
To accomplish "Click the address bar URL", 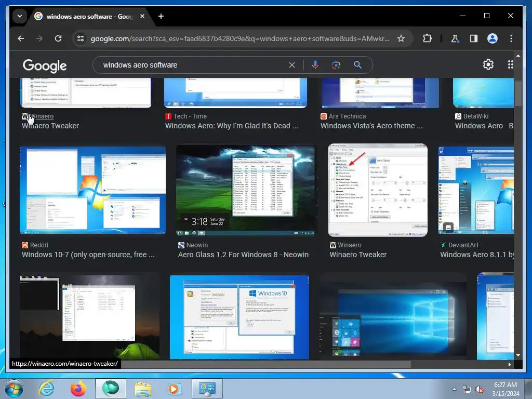I will [x=240, y=38].
